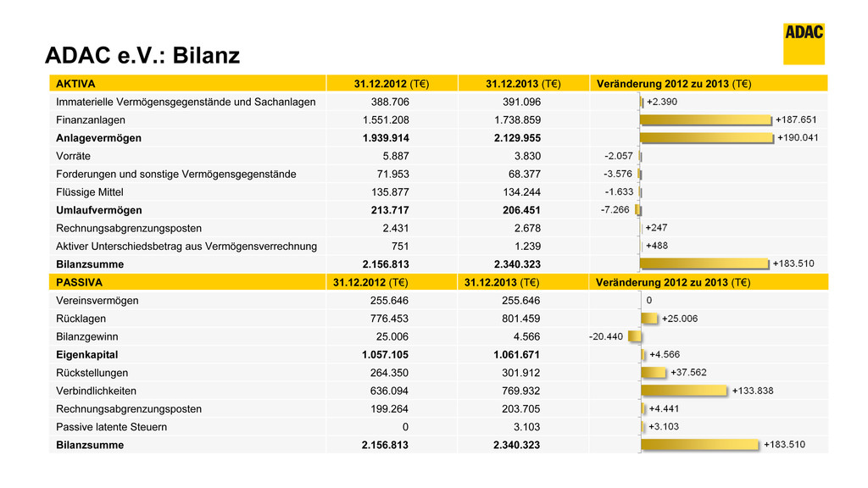Select Flüssige Mittel 2012 value 135.877
Image resolution: width=868 pixels, height=488 pixels.
(x=390, y=192)
